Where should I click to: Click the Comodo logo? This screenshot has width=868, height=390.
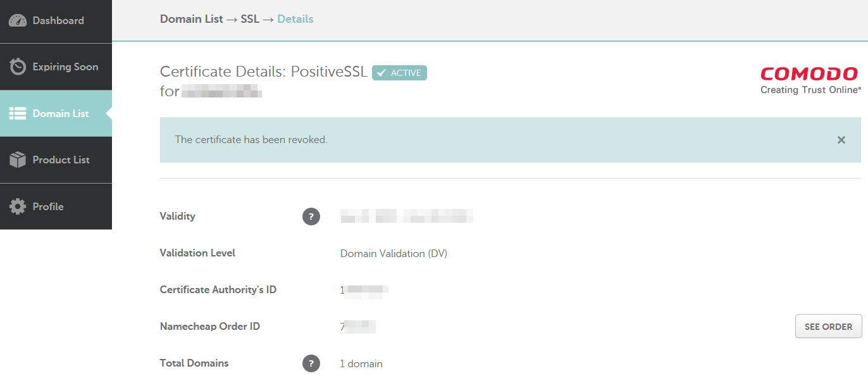810,80
